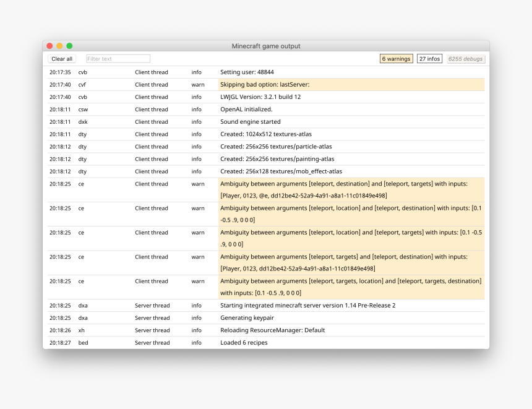Select the 'Created: 1024x512 textures-atlas' row
The image size is (532, 409).
pos(266,134)
